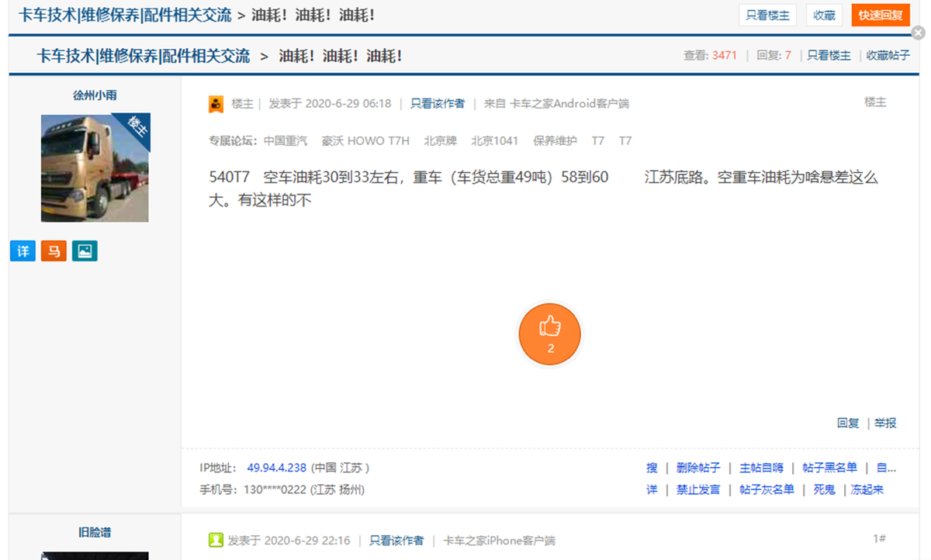This screenshot has width=931, height=560.
Task: Click the 卡车之家iPhone客户端 text
Action: point(499,540)
